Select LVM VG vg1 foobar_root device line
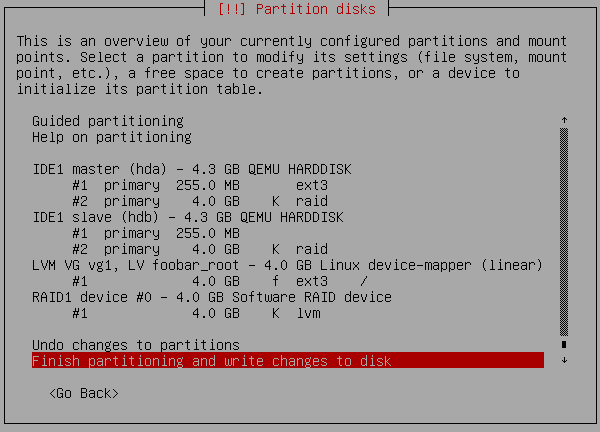This screenshot has height=432, width=600. point(288,265)
